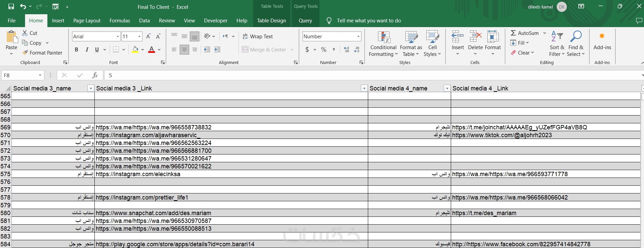Toggle Align Left alignment
This screenshot has width=644, height=248.
[x=174, y=49]
